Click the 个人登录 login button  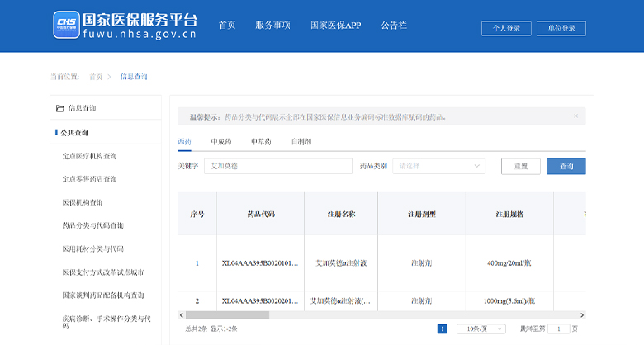[x=506, y=28]
